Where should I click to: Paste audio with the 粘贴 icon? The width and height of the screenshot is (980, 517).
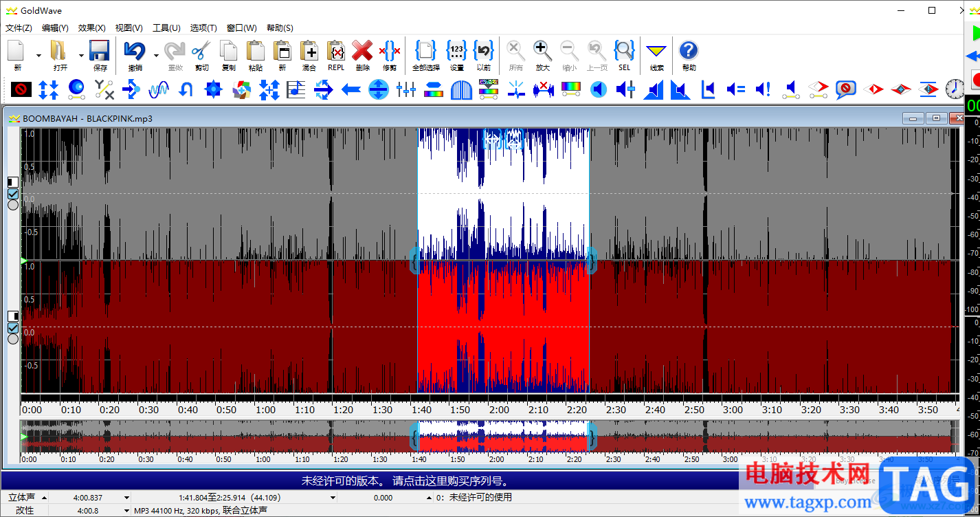255,55
